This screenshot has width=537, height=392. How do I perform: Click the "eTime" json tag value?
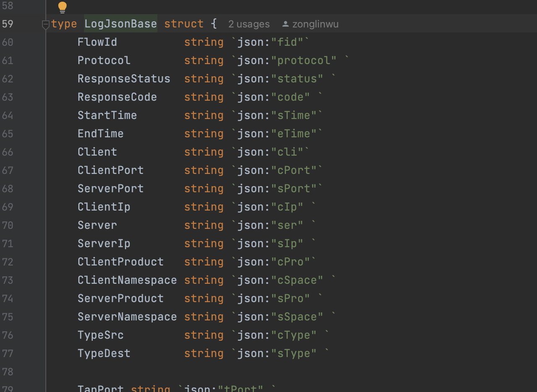coord(294,133)
